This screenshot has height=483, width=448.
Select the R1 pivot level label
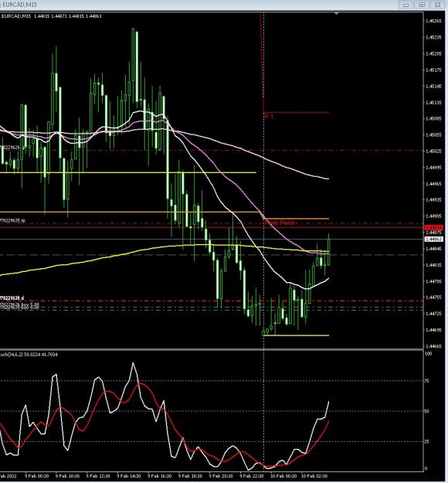(x=269, y=117)
